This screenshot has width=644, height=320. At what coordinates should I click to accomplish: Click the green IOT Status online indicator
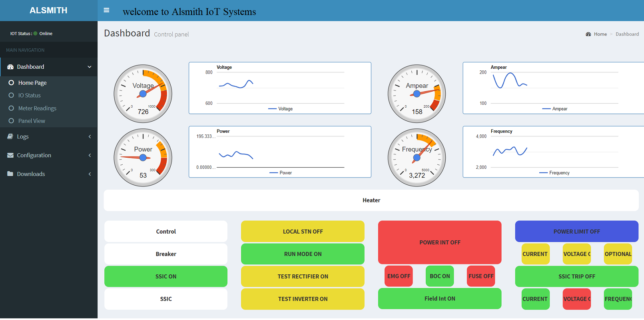coord(36,34)
